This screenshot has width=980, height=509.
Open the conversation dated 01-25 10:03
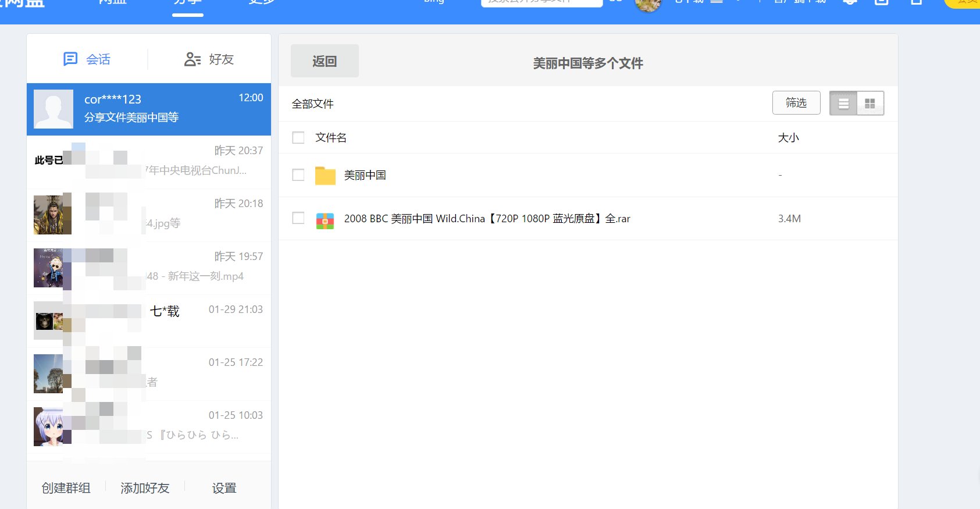pos(149,427)
